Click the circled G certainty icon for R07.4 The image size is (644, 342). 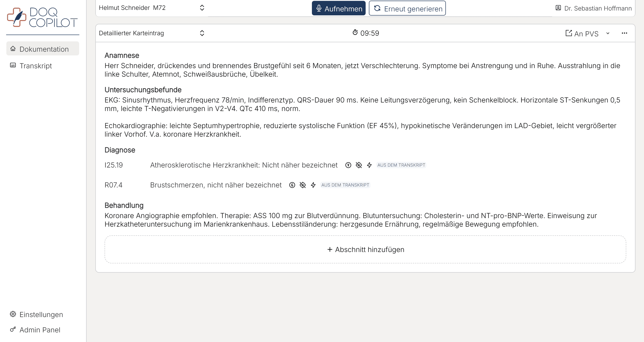click(x=292, y=185)
